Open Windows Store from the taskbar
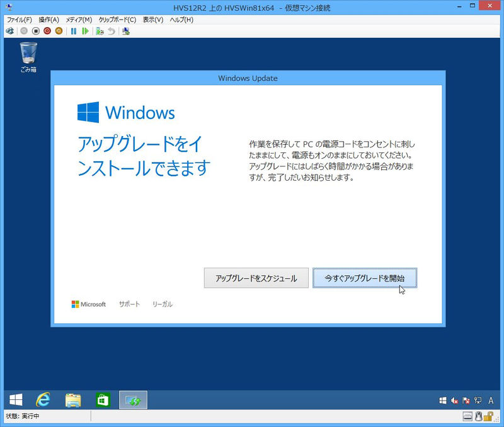The image size is (504, 427). (103, 400)
